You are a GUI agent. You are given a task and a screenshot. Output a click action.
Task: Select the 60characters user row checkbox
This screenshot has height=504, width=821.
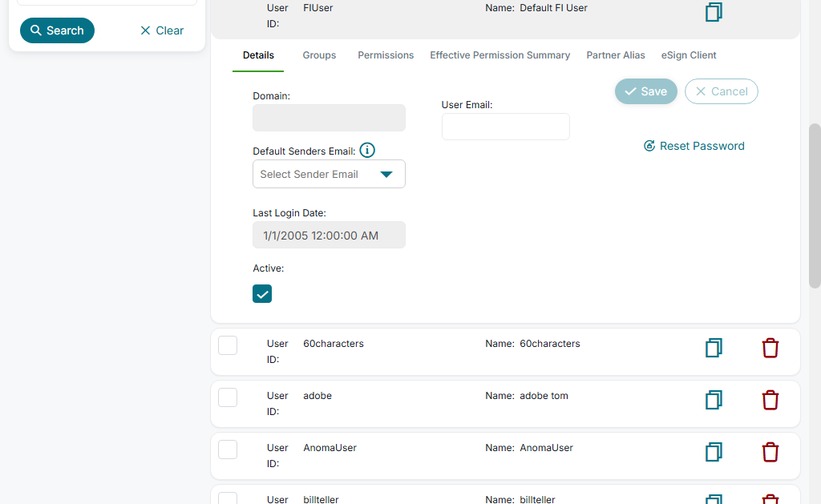click(x=228, y=345)
